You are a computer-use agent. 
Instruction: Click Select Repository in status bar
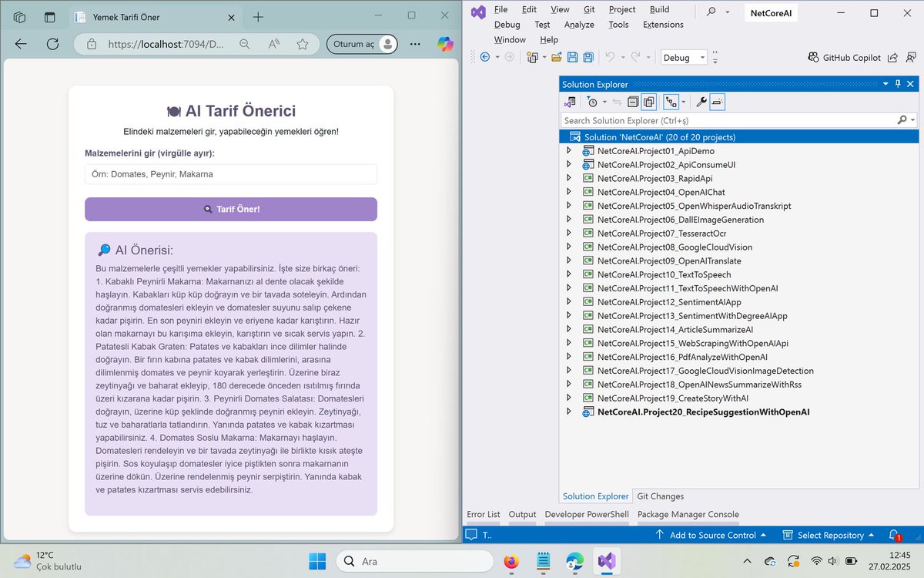click(x=829, y=535)
